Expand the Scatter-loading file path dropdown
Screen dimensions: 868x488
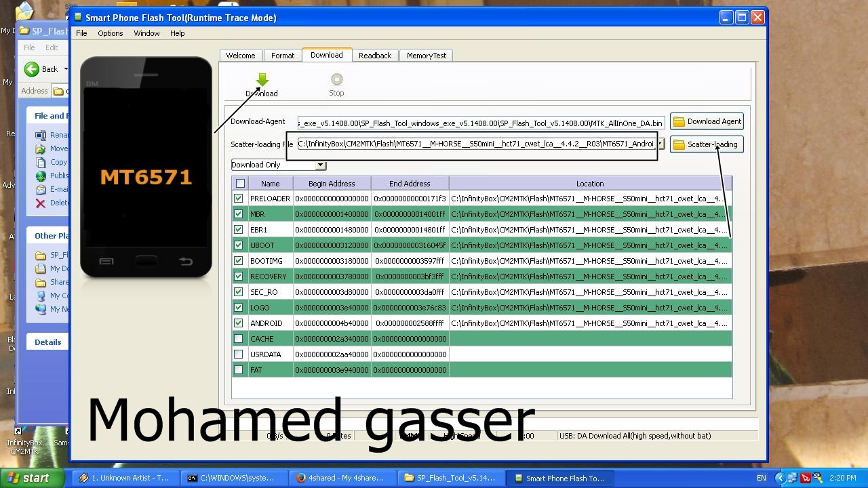pyautogui.click(x=660, y=144)
